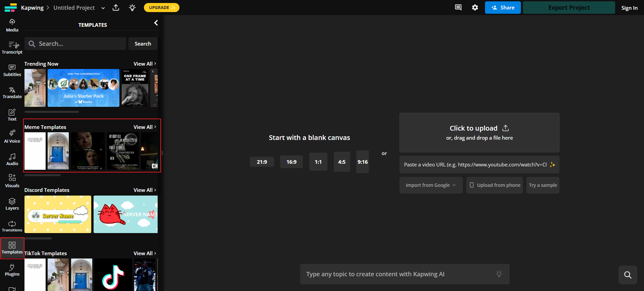
Task: Focus the Kapwing AI topic field
Action: 405,274
